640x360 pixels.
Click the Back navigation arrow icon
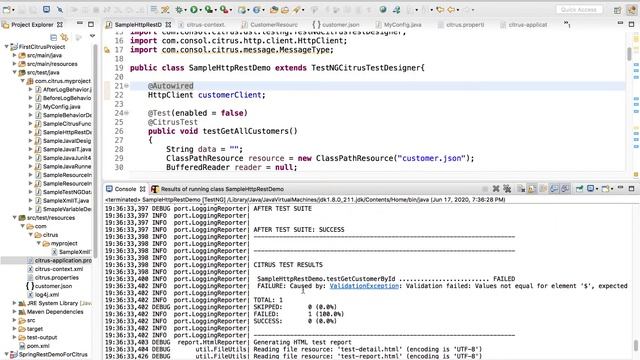pyautogui.click(x=452, y=9)
